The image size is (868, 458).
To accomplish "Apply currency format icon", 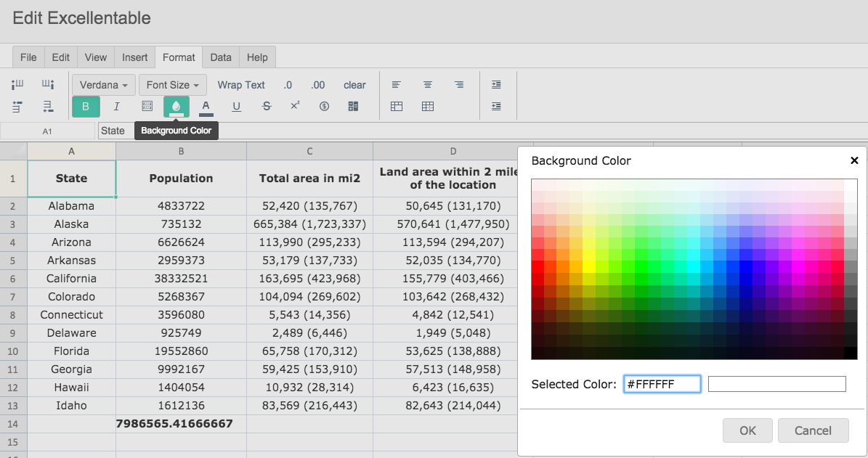I will tap(325, 106).
